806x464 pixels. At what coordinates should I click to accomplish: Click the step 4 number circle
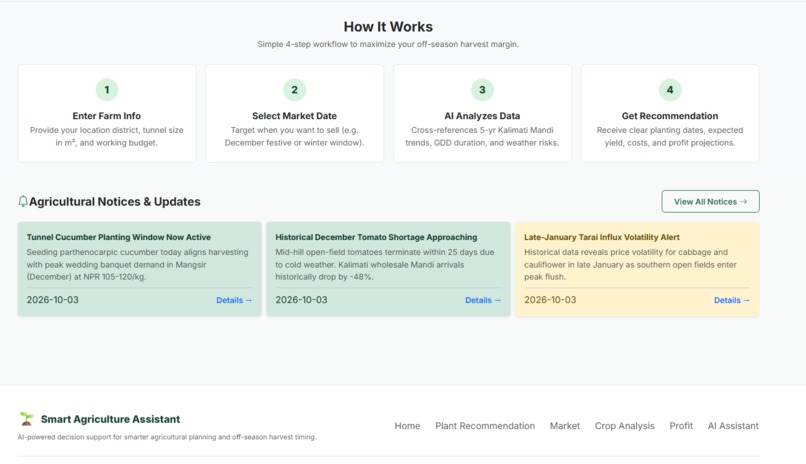click(670, 90)
